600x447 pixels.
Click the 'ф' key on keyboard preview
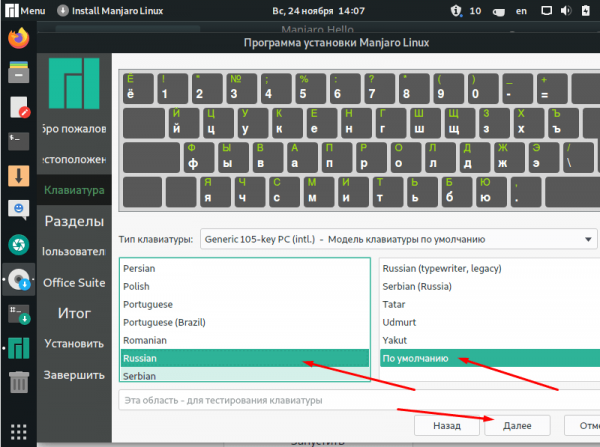[x=199, y=157]
